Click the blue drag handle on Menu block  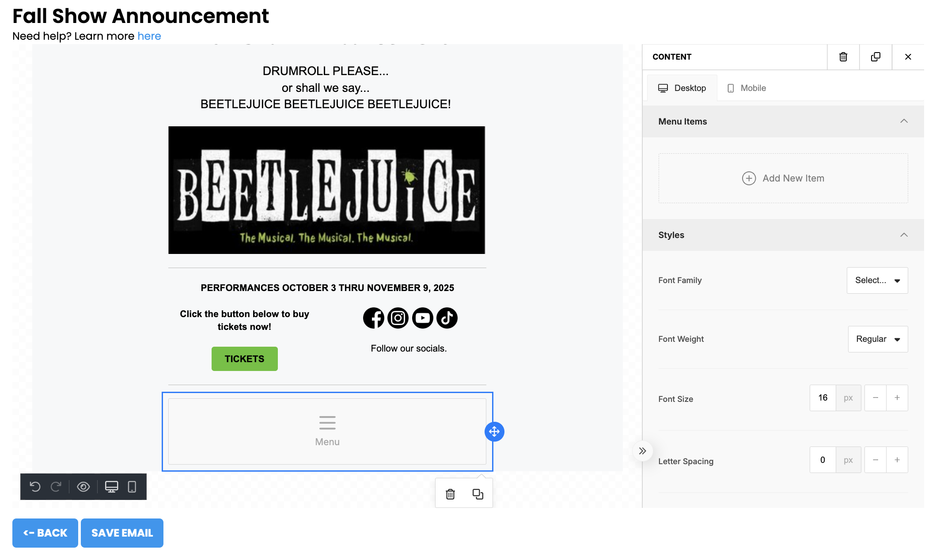click(494, 431)
